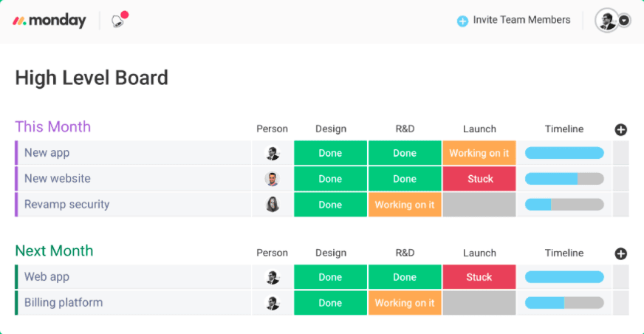Image resolution: width=644 pixels, height=334 pixels.
Task: Click person avatar in New website row
Action: pyautogui.click(x=273, y=179)
